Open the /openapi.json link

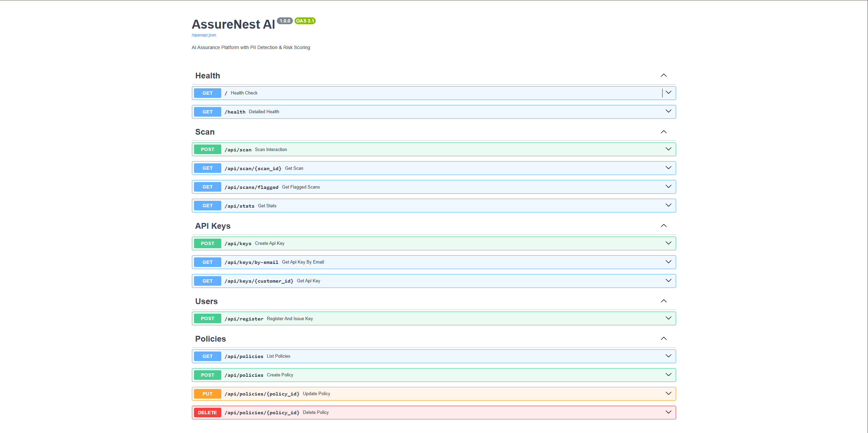point(204,35)
